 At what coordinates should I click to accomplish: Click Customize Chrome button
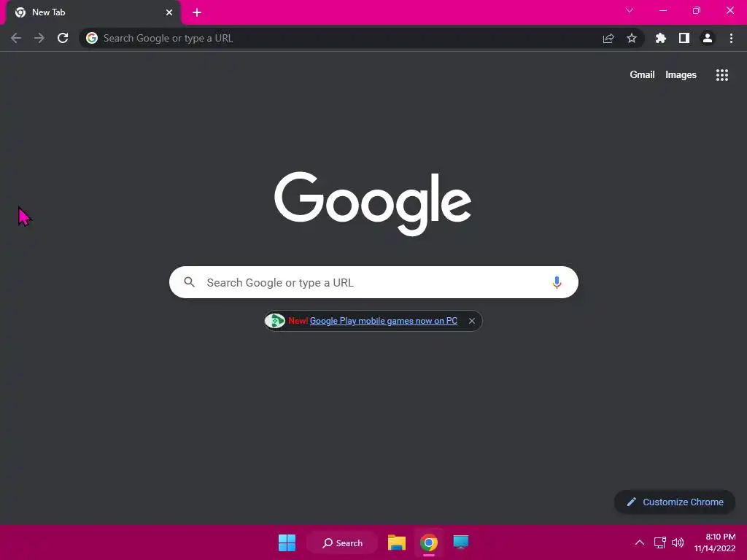(675, 502)
